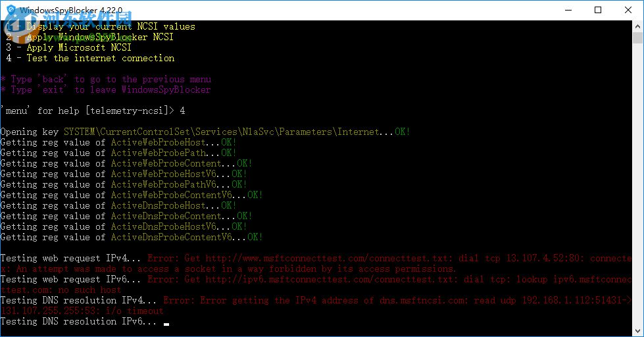
Task: Click the [telemetry-ncsi] prompt line
Action: tap(93, 111)
